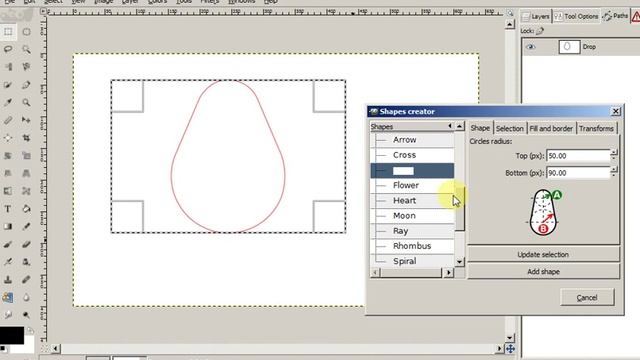Select the Paintbrush tool

pyautogui.click(x=8, y=244)
